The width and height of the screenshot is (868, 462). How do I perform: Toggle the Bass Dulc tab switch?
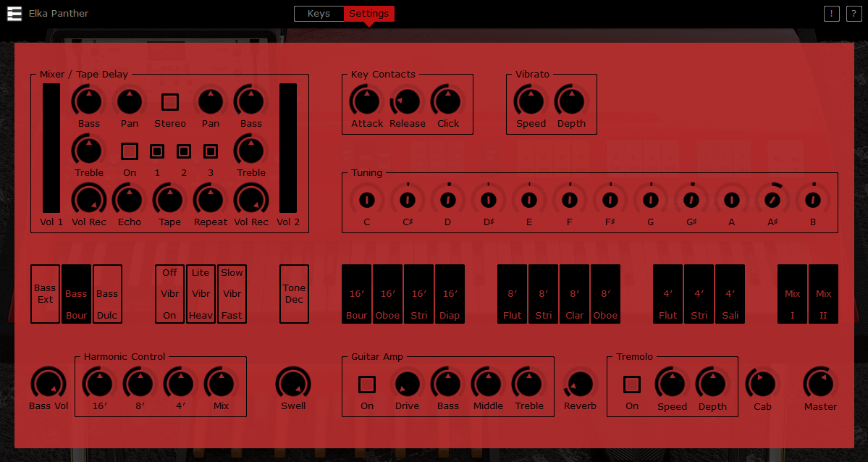tap(107, 294)
